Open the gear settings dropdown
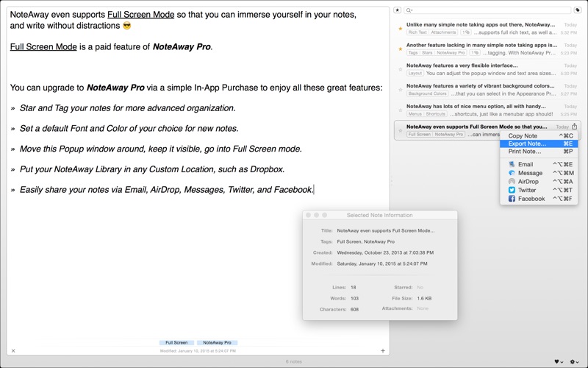 point(574,361)
